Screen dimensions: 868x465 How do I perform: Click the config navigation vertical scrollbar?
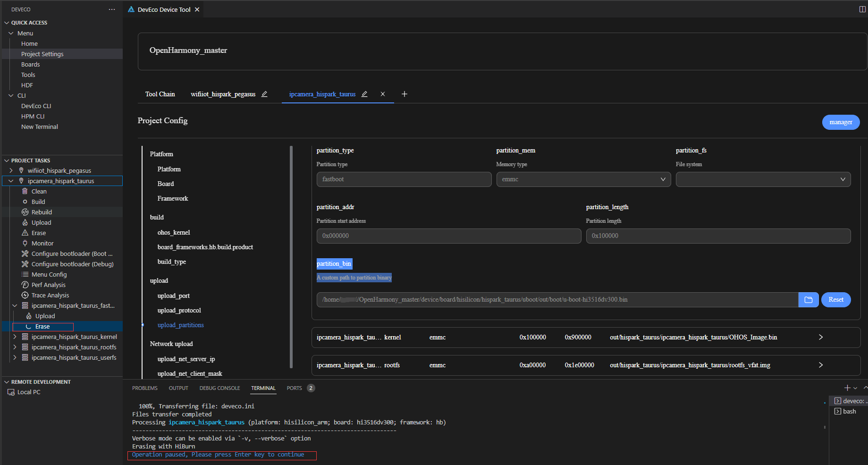(x=291, y=257)
